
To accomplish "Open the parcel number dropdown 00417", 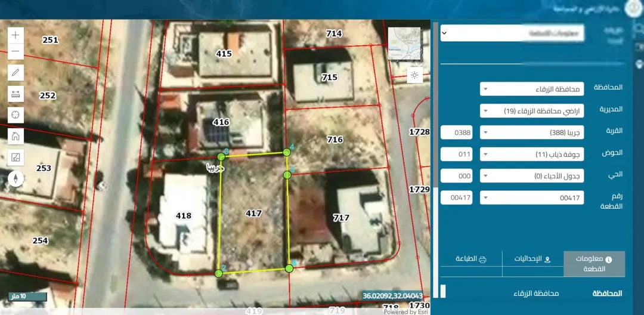I will (x=532, y=197).
